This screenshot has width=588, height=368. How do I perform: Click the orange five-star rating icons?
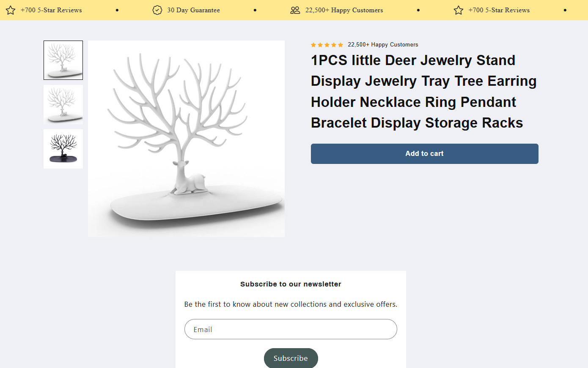[327, 45]
